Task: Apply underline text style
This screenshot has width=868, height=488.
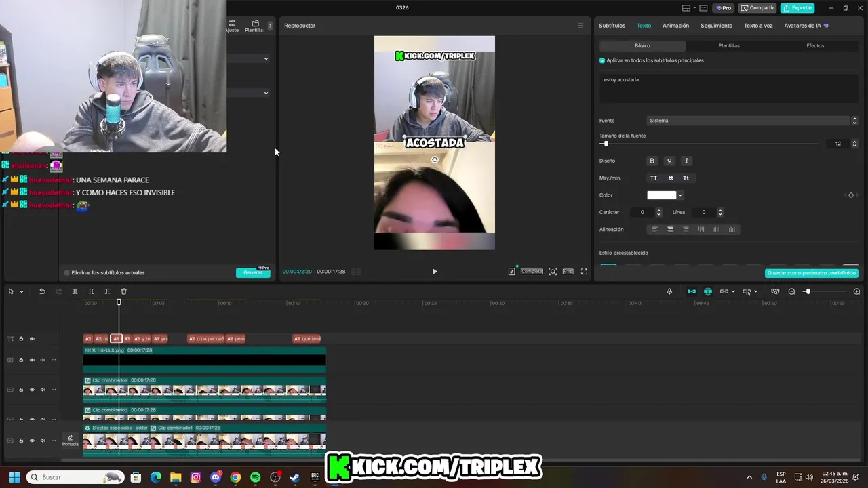Action: [669, 161]
